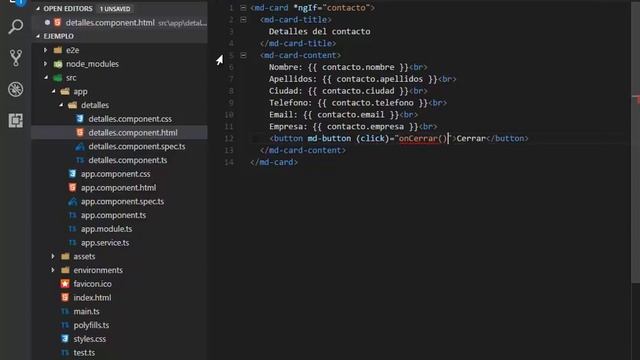Click the environments folder icon
The image size is (640, 360).
click(x=65, y=270)
